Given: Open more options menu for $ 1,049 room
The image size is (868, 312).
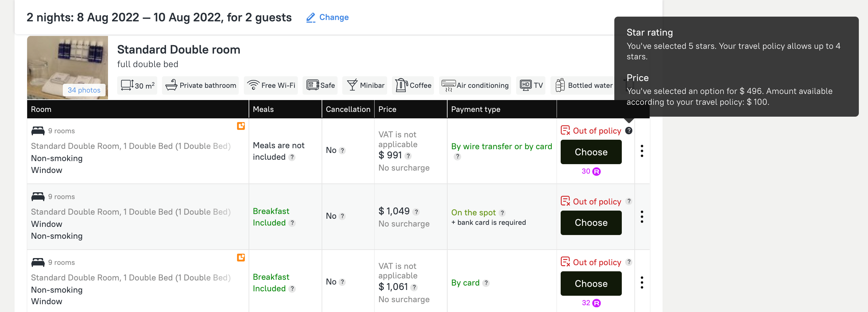Looking at the screenshot, I should click(641, 217).
